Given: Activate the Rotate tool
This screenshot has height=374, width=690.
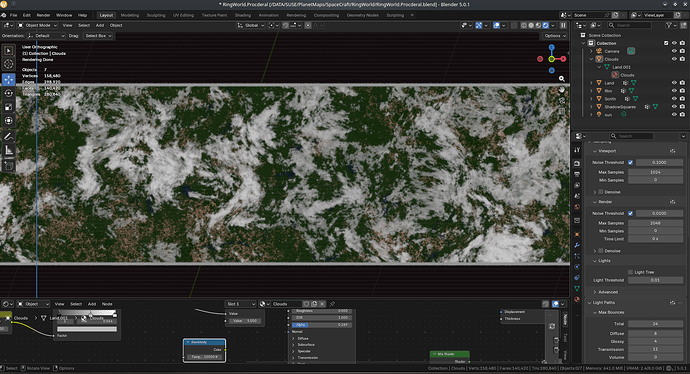Looking at the screenshot, I should click(x=8, y=93).
